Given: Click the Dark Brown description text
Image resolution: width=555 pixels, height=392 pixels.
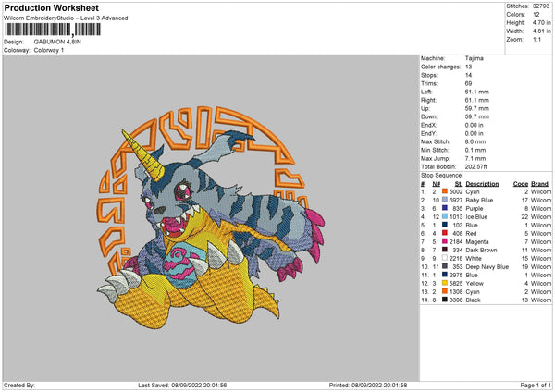Looking at the screenshot, I should click(x=481, y=250).
